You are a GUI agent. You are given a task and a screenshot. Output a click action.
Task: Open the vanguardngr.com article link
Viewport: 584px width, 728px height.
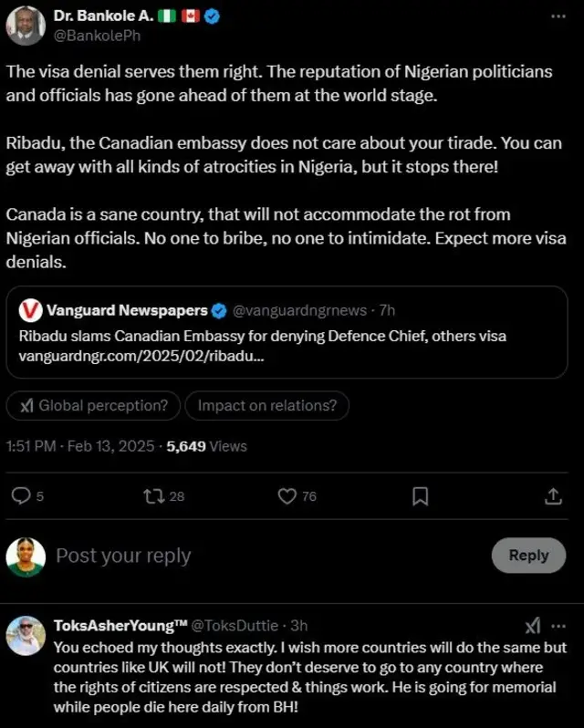(x=141, y=355)
